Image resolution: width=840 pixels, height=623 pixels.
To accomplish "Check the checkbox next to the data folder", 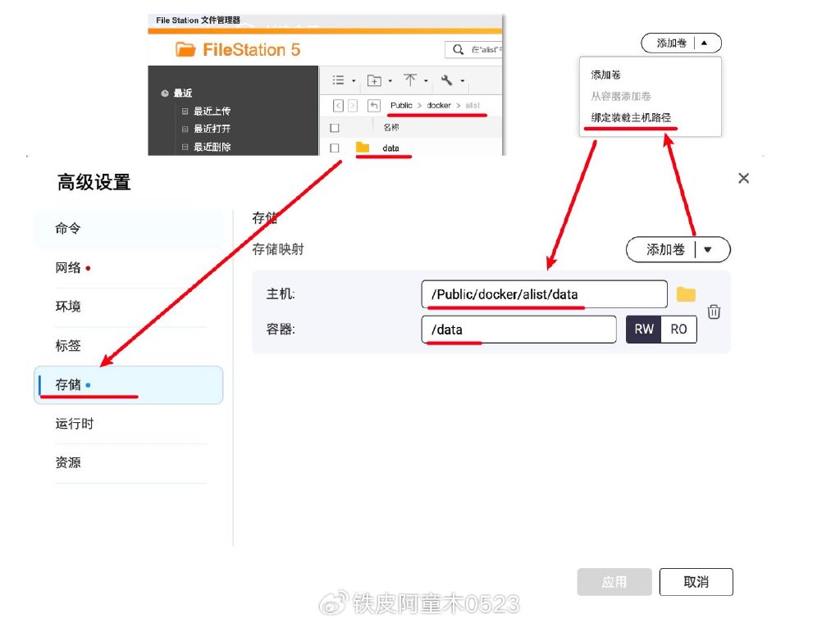I will [x=336, y=148].
